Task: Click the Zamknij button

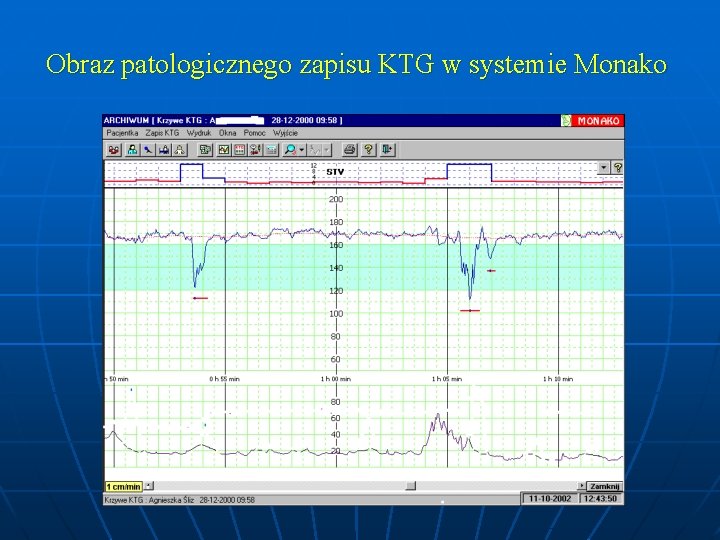Action: point(605,486)
